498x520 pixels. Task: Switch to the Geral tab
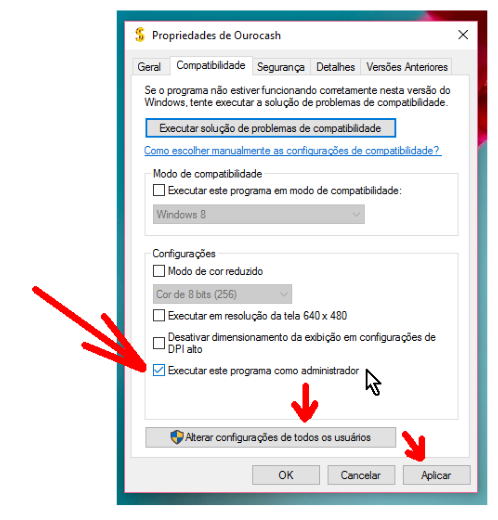click(149, 67)
